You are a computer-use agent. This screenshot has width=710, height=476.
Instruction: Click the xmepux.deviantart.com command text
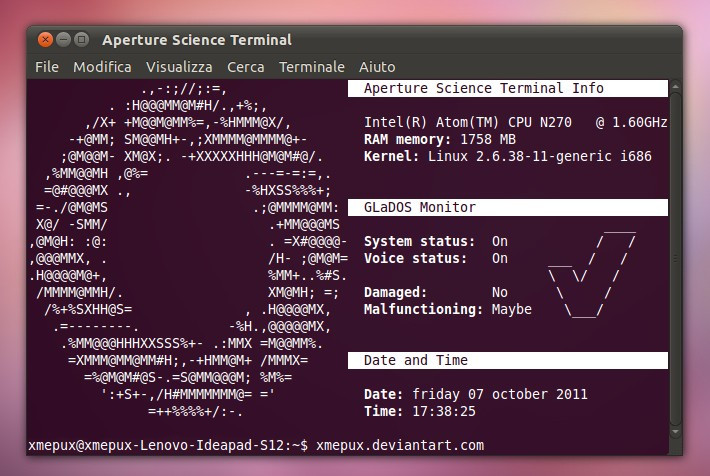(x=400, y=445)
